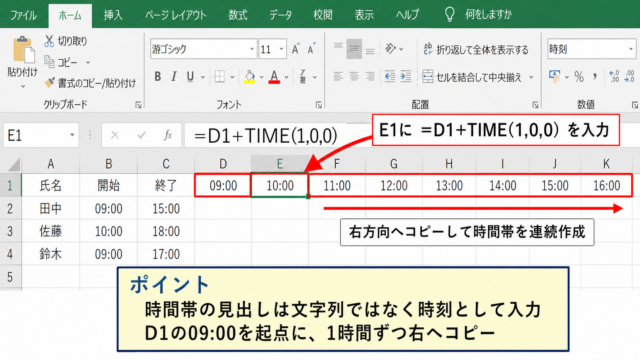Open the font size 11 dropdown
The height and width of the screenshot is (360, 640).
[x=282, y=49]
